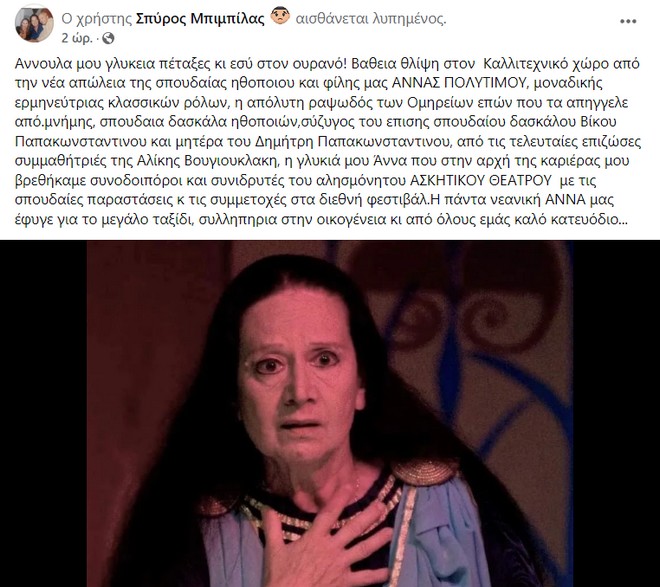
Task: Open the '2 ώρ.' post timestamp
Action: coord(77,38)
